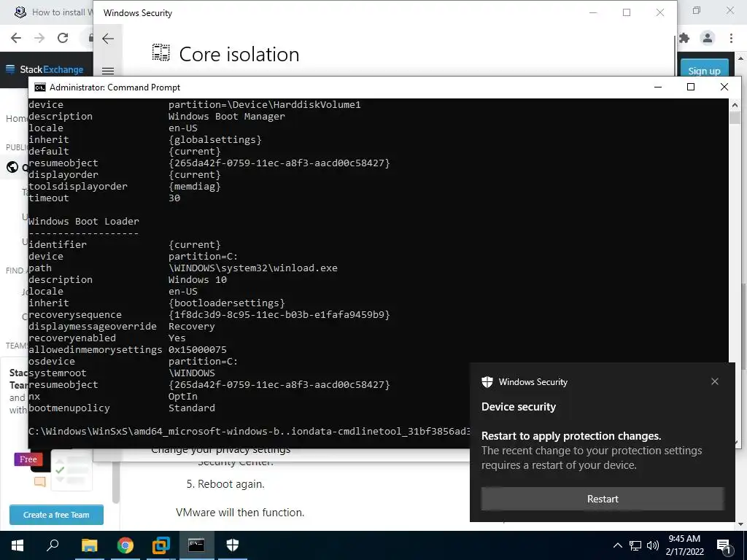Open hamburger menu in Windows Security
Image resolution: width=747 pixels, height=560 pixels.
click(x=108, y=71)
